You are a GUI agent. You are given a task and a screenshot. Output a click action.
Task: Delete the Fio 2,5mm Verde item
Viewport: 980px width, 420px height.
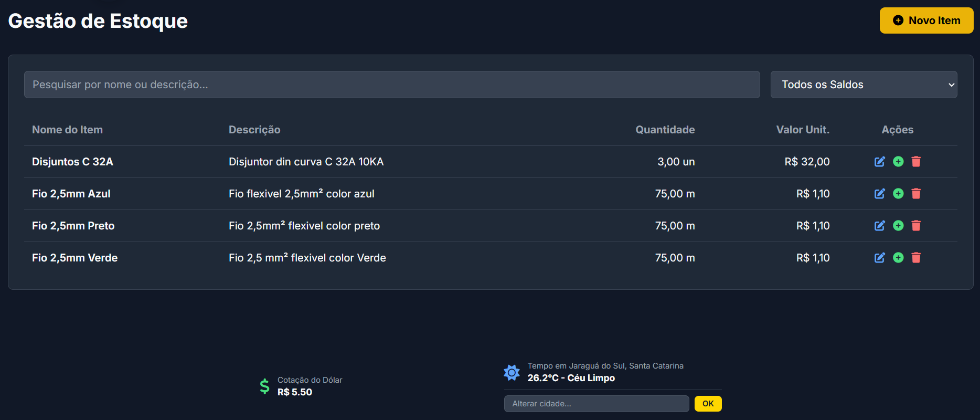[x=916, y=258]
